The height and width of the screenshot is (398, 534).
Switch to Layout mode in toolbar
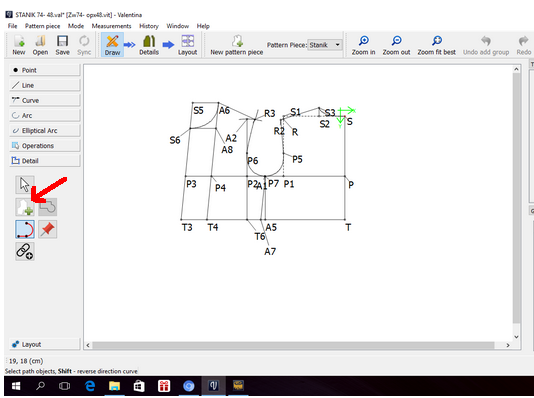point(187,45)
